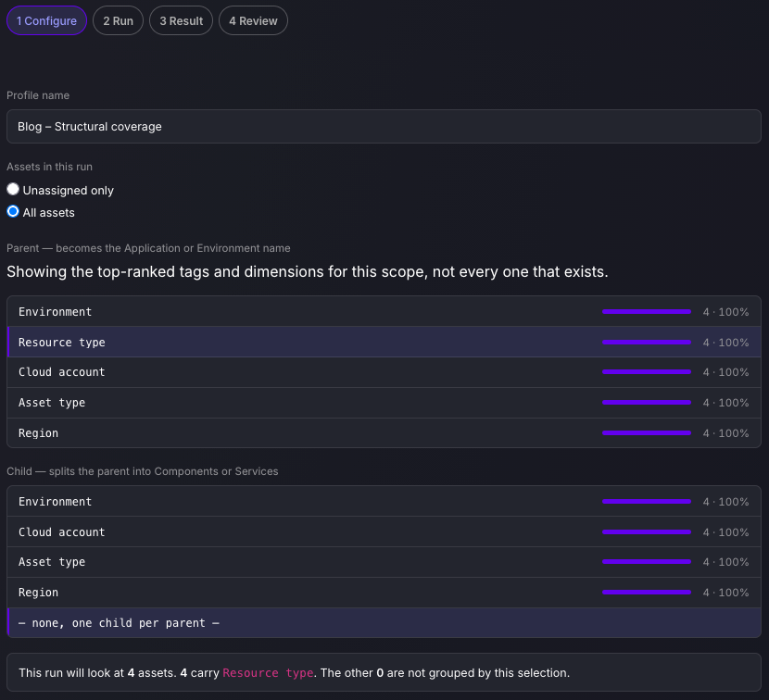Choose Environment in the Child list

coord(384,502)
